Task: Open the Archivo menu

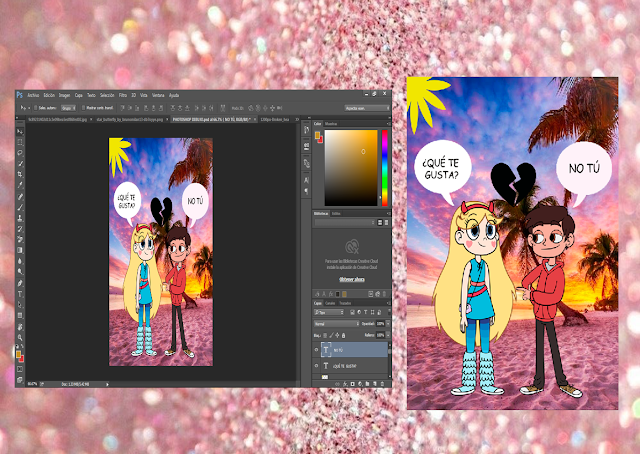Action: tap(33, 96)
